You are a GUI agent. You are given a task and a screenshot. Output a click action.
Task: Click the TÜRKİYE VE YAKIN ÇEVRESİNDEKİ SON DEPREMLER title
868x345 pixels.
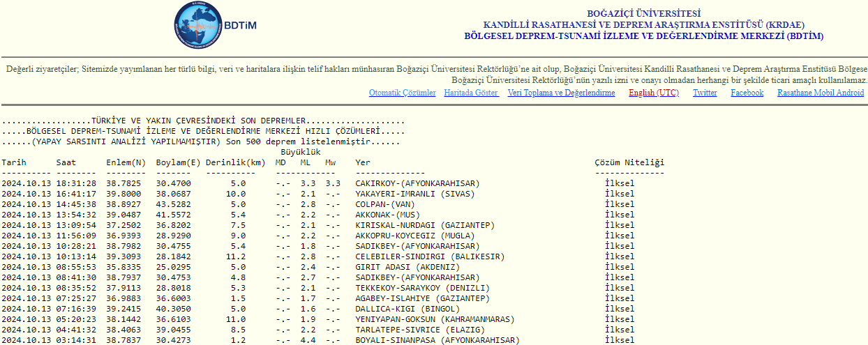tap(203, 121)
